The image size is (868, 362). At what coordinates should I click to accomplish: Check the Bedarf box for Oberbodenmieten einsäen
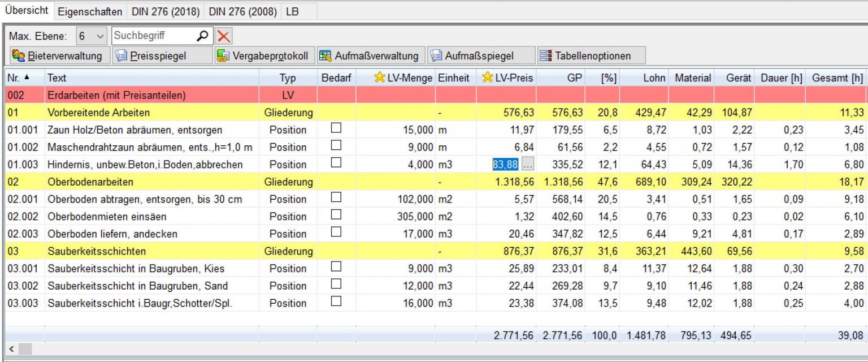click(336, 216)
